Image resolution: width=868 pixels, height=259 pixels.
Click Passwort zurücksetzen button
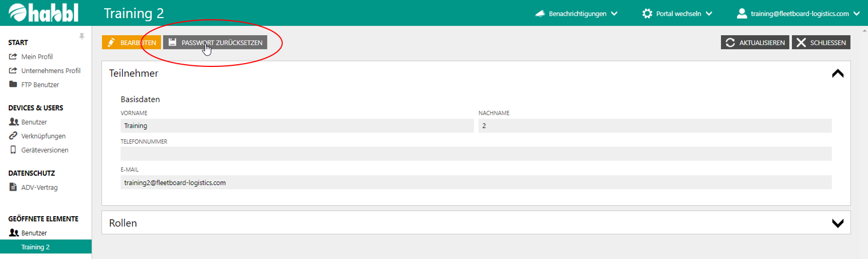[215, 42]
